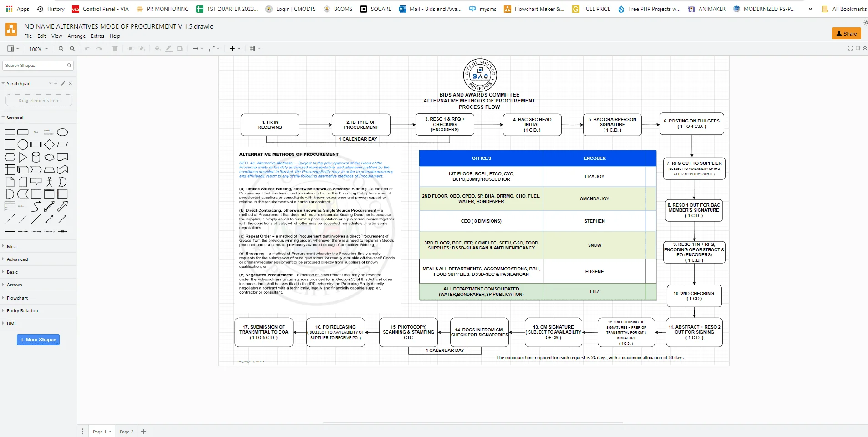Open the File menu
The height and width of the screenshot is (437, 868).
click(x=28, y=36)
